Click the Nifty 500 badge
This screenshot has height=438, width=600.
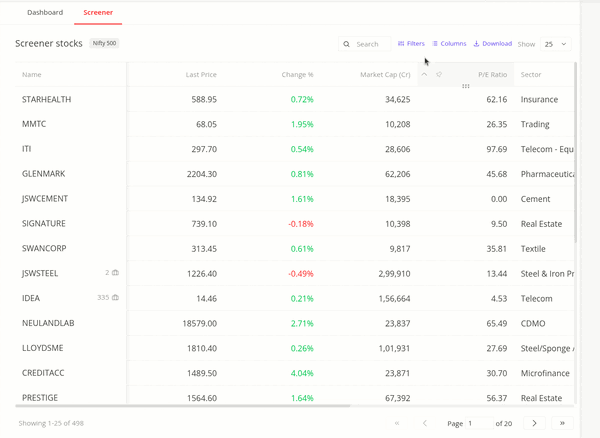point(104,43)
